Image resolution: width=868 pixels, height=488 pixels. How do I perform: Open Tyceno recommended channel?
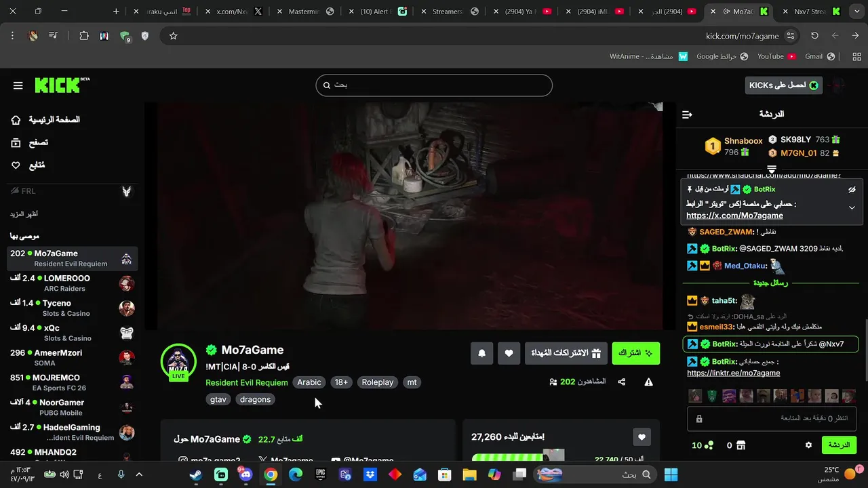72,308
